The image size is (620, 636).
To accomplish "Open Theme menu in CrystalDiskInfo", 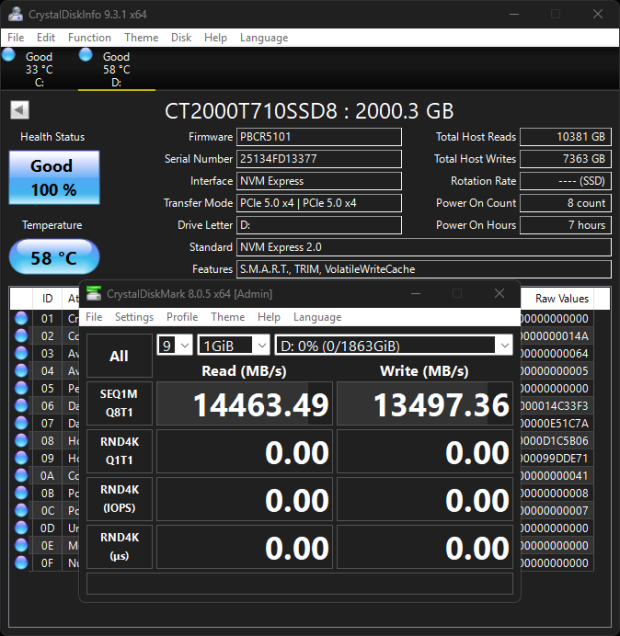I will click(x=141, y=38).
